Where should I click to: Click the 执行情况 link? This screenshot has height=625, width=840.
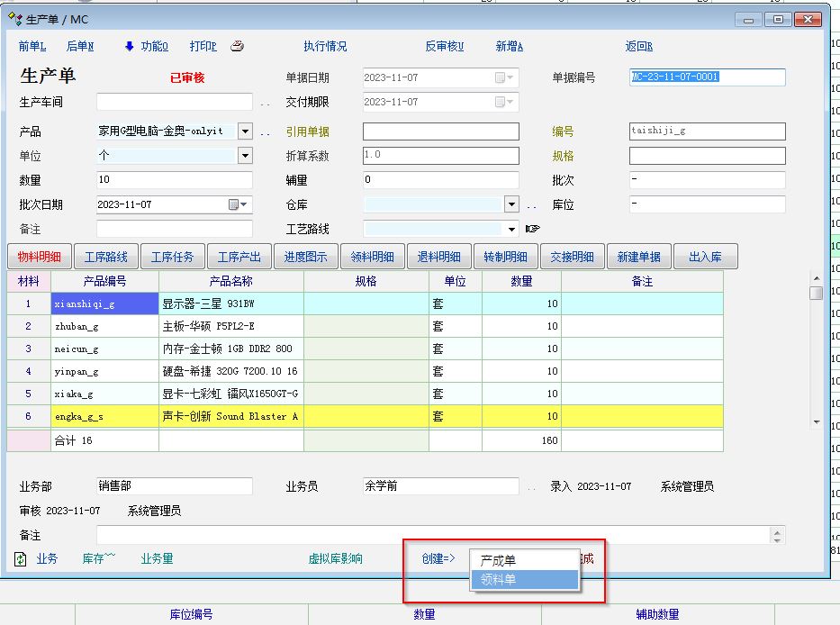[325, 47]
